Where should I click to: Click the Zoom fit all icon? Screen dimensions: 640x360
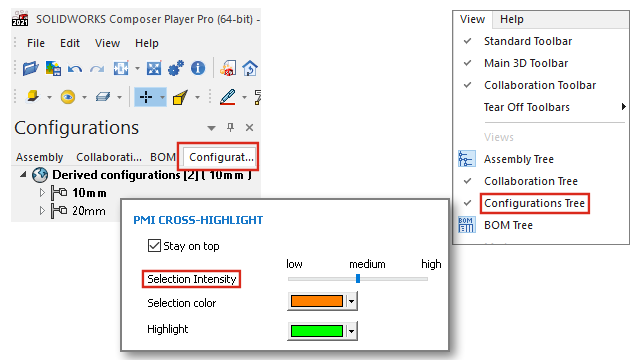(x=154, y=68)
